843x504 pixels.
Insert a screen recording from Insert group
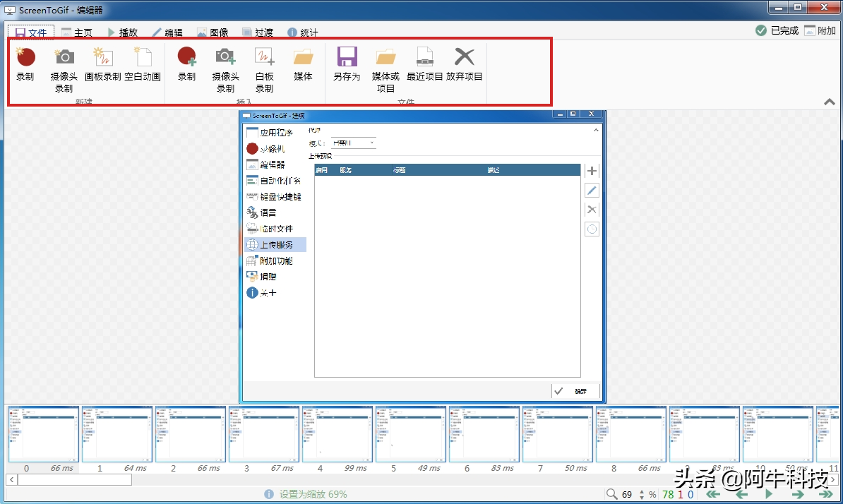[186, 64]
